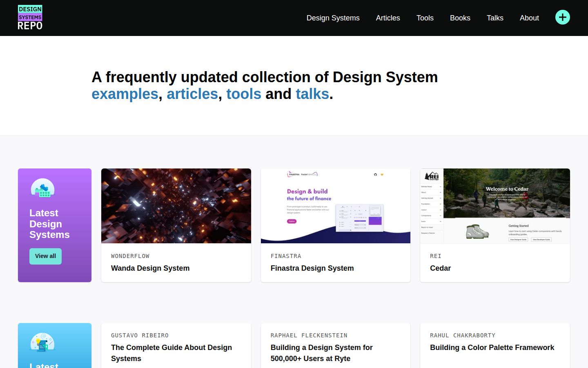
Task: Go to the Articles nav item
Action: [x=388, y=18]
